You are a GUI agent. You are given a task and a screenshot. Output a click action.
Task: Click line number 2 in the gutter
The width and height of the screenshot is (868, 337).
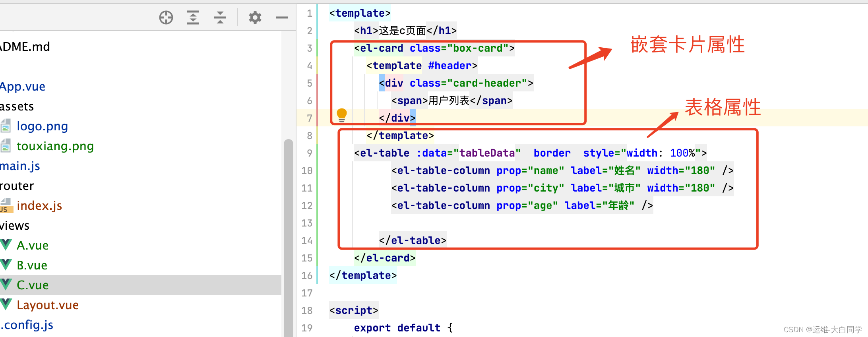310,31
